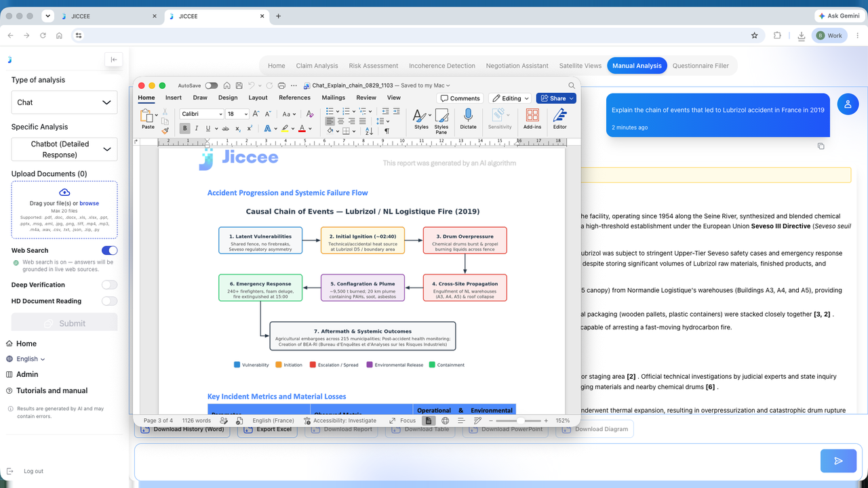This screenshot has height=488, width=868.
Task: Apply italic formatting in Word
Action: coord(197,128)
